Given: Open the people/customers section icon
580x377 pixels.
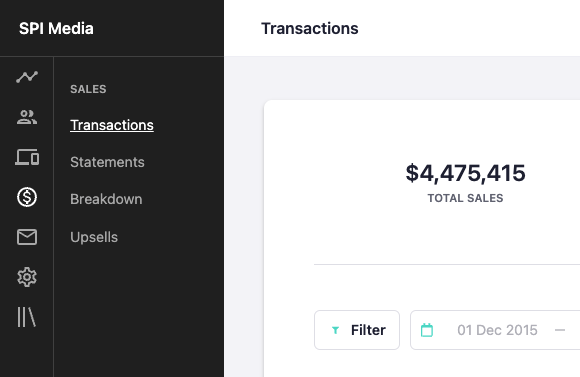Looking at the screenshot, I should tap(27, 117).
